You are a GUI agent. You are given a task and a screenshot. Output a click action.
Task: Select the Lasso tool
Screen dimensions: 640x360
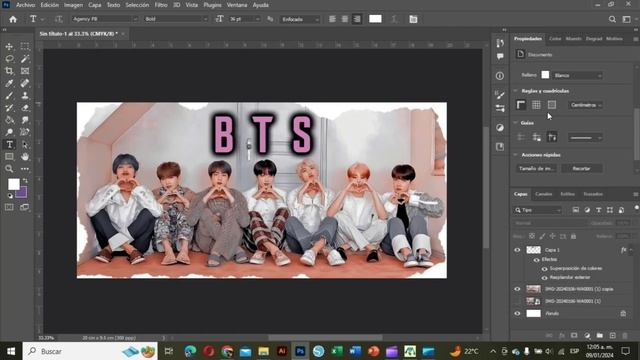(x=9, y=59)
